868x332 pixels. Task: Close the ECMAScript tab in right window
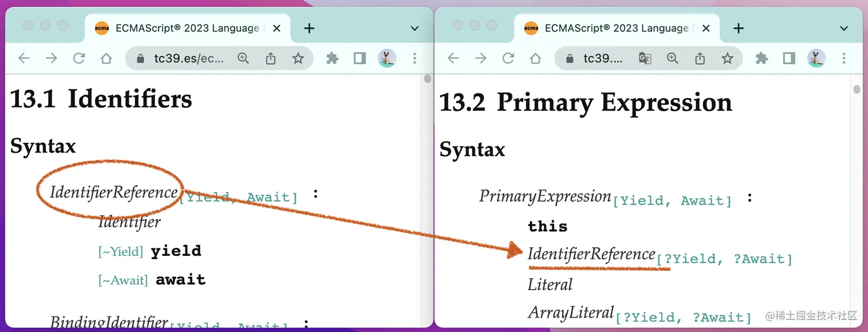point(706,28)
